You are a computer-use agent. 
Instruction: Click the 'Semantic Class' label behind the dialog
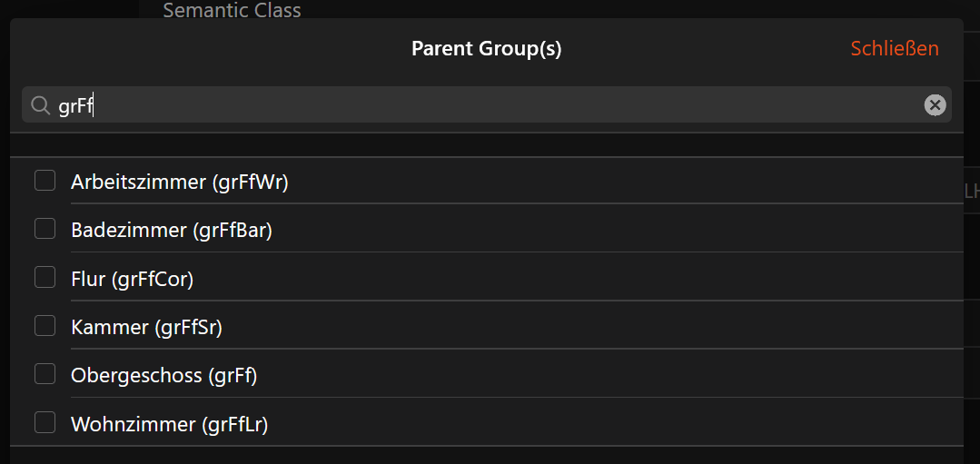[232, 10]
